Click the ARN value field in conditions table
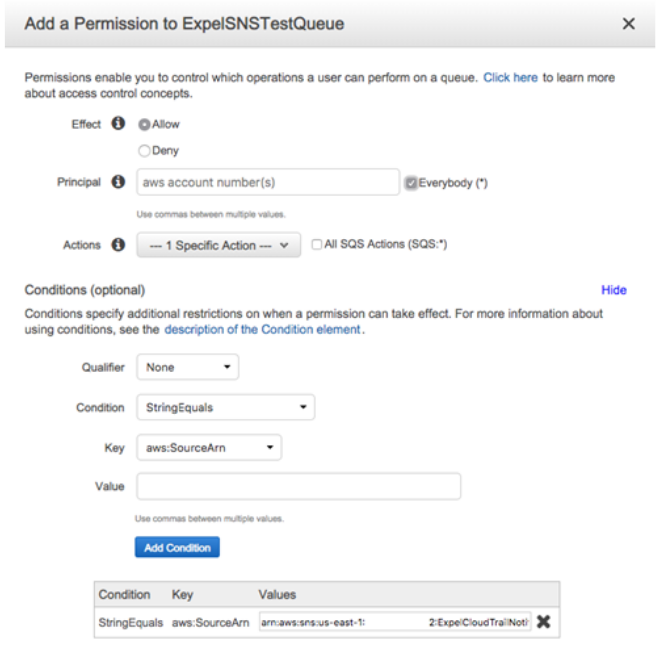Viewport: 657px width, 649px height. (x=395, y=622)
